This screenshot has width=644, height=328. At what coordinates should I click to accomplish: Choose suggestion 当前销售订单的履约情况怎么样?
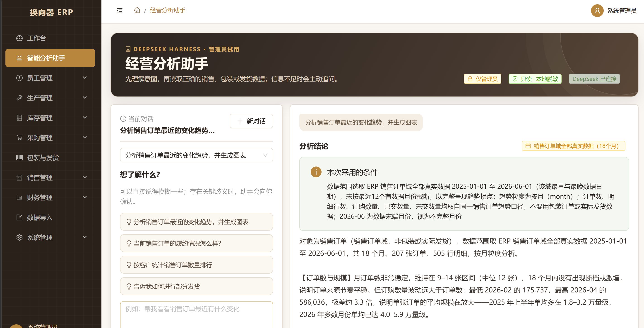(197, 243)
